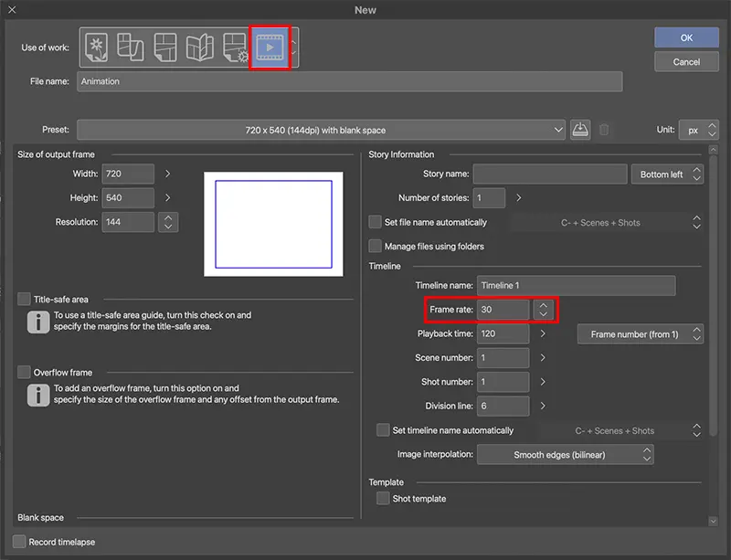Open the Preset dropdown list

click(322, 130)
